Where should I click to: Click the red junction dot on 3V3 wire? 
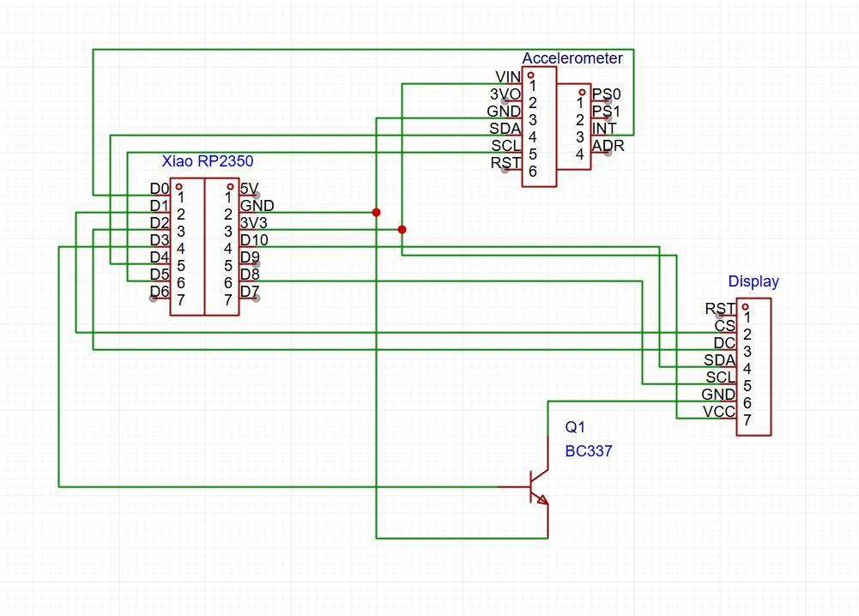tap(402, 229)
